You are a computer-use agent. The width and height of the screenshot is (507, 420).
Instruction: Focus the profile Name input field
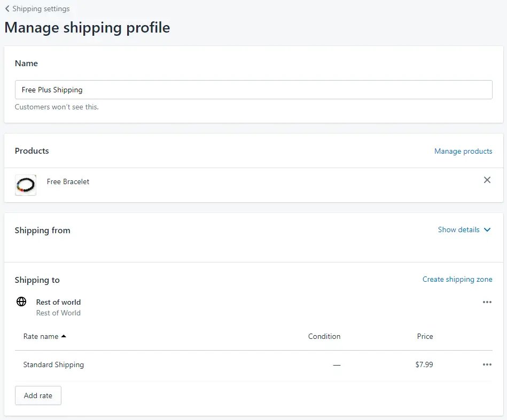click(253, 90)
